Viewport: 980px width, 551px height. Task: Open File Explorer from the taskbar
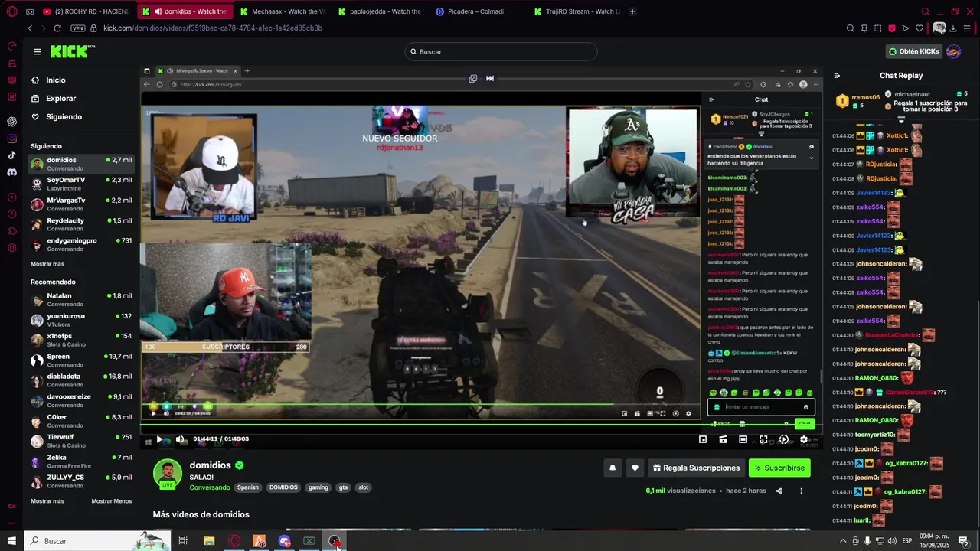(209, 541)
